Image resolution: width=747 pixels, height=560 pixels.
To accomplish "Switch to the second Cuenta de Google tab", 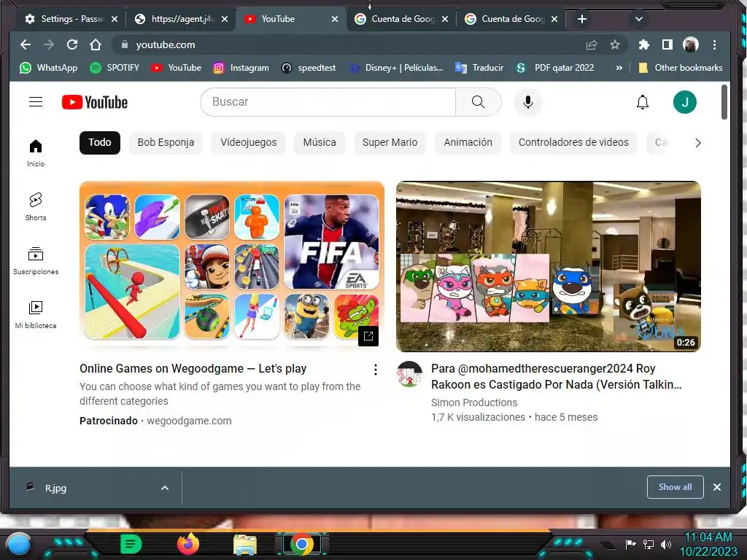I will tap(512, 19).
